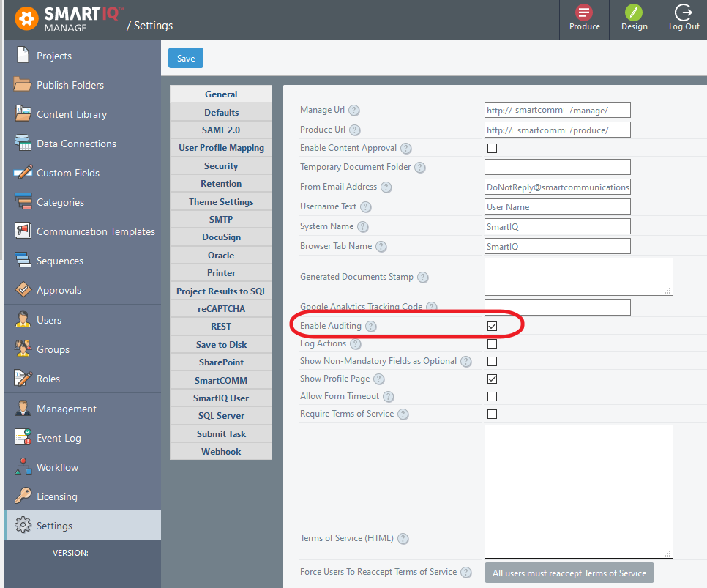707x588 pixels.
Task: Click the Settings gear icon in sidebar
Action: (x=23, y=525)
